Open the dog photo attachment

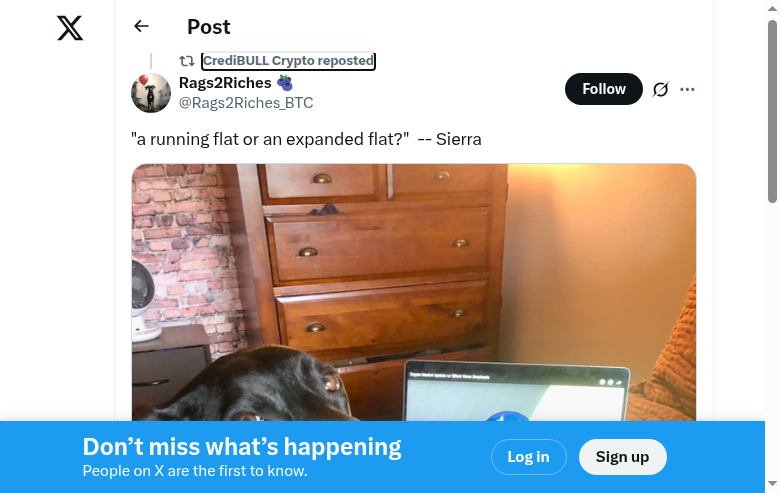click(x=413, y=293)
